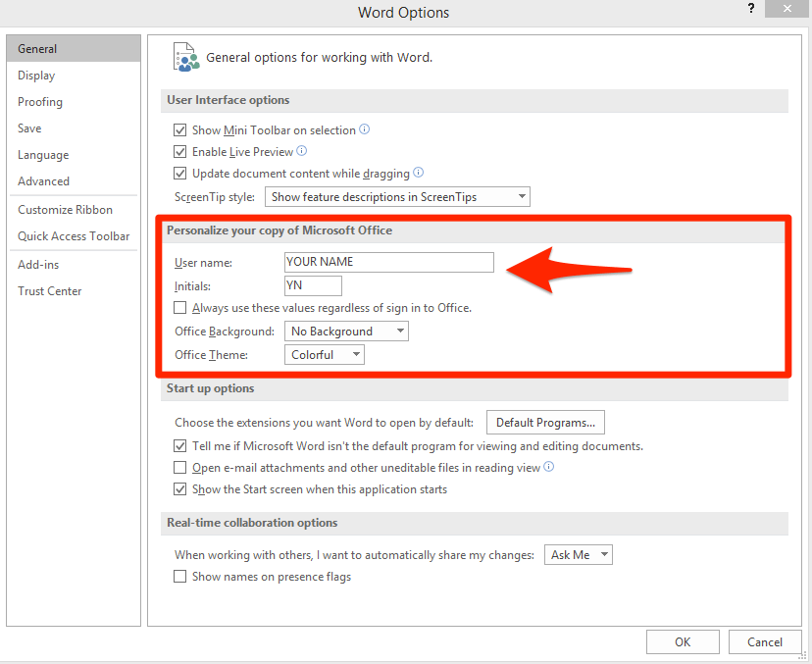The width and height of the screenshot is (812, 664).
Task: Uncheck Show Mini Toolbar on selection
Action: (179, 130)
